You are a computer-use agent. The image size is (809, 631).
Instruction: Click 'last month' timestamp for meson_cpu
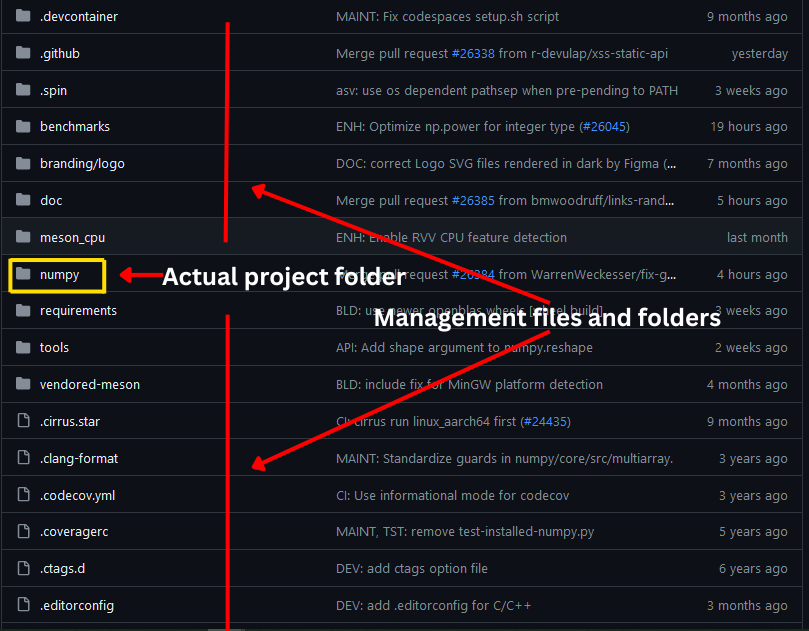pyautogui.click(x=757, y=237)
